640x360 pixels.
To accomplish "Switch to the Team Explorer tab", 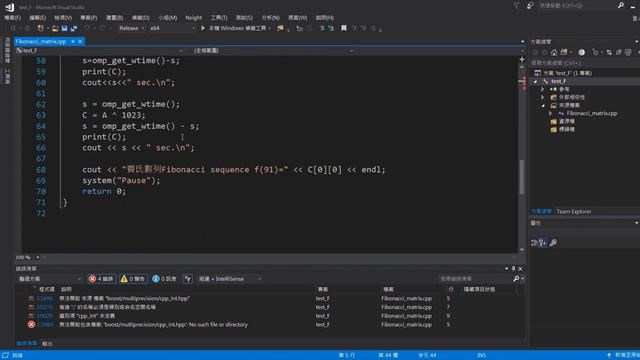I will (573, 211).
